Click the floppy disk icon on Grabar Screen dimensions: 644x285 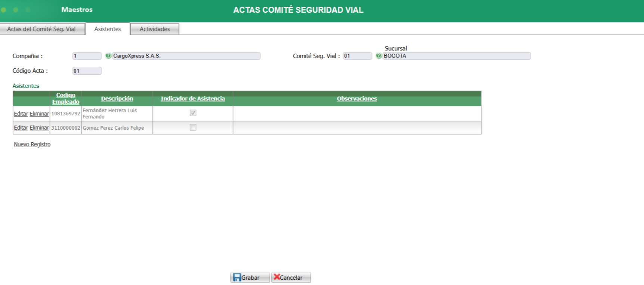coord(237,278)
